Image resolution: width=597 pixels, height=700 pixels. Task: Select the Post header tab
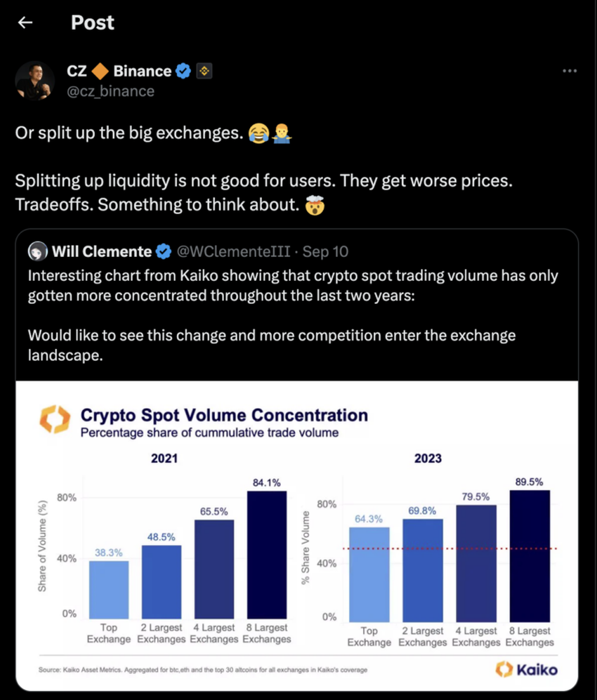(x=92, y=22)
